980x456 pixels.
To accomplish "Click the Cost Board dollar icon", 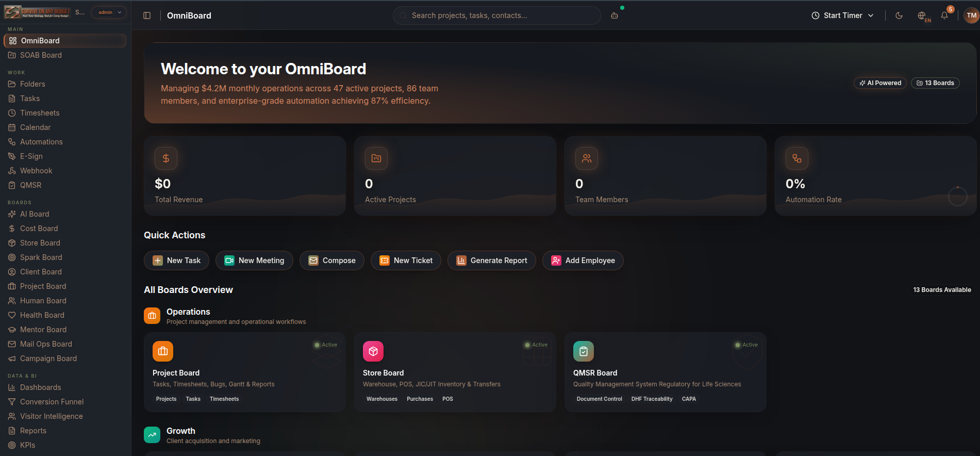I will (12, 229).
